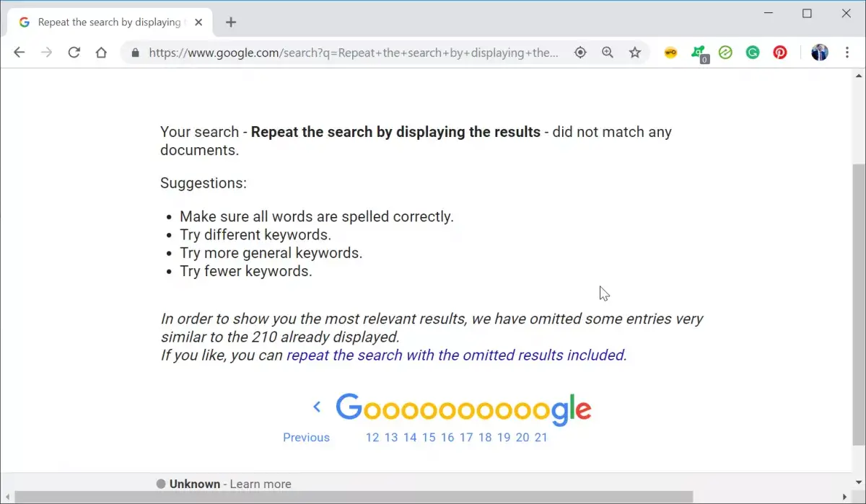The image size is (866, 504).
Task: Click the Try fewer keywords suggestion
Action: (246, 271)
